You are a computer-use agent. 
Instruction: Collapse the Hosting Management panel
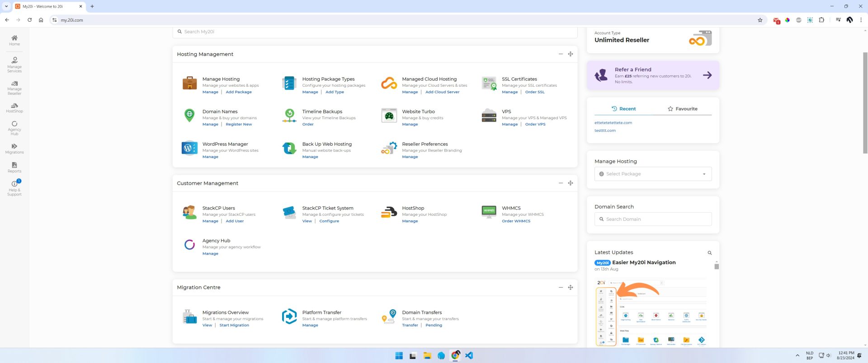561,54
